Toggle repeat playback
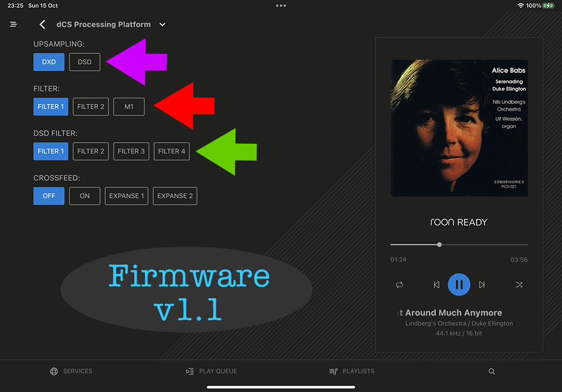The height and width of the screenshot is (392, 562). click(x=399, y=285)
